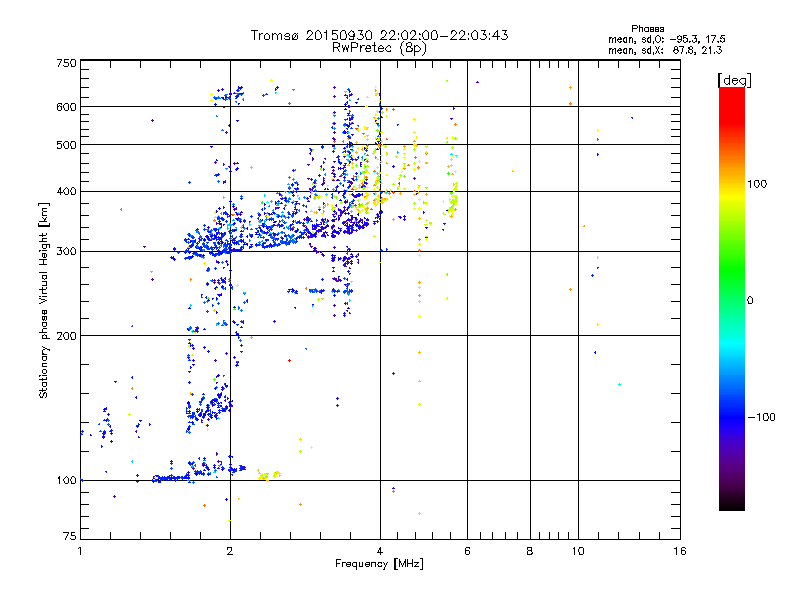The width and height of the screenshot is (800, 600).
Task: Select the 'RwPretec (8p)' subtitle text
Action: click(379, 48)
